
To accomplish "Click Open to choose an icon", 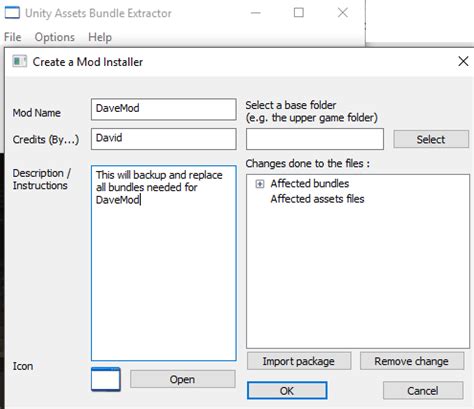I will pos(182,379).
